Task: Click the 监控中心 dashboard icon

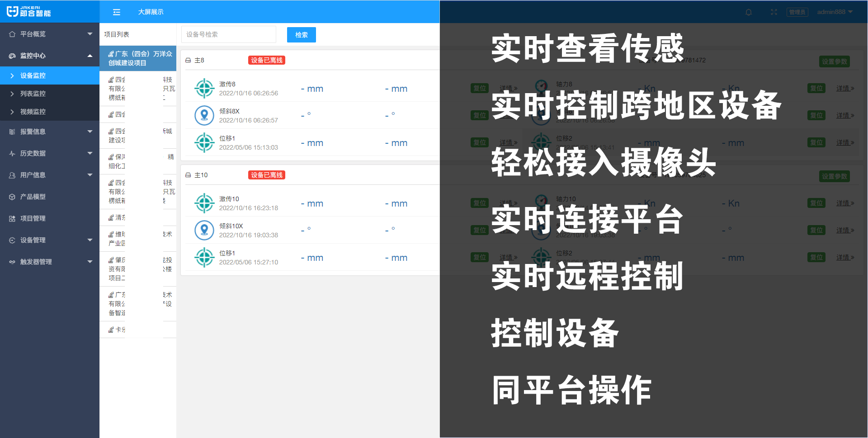Action: point(12,56)
